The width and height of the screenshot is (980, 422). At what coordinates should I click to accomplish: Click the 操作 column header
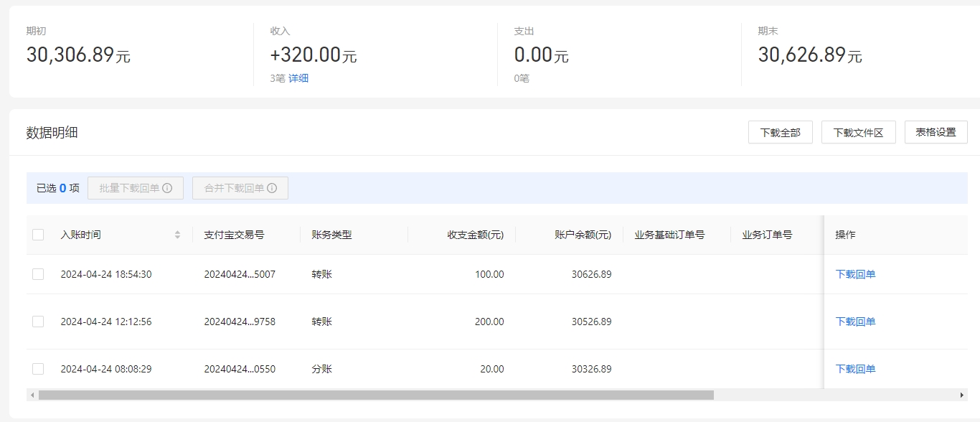pyautogui.click(x=845, y=235)
